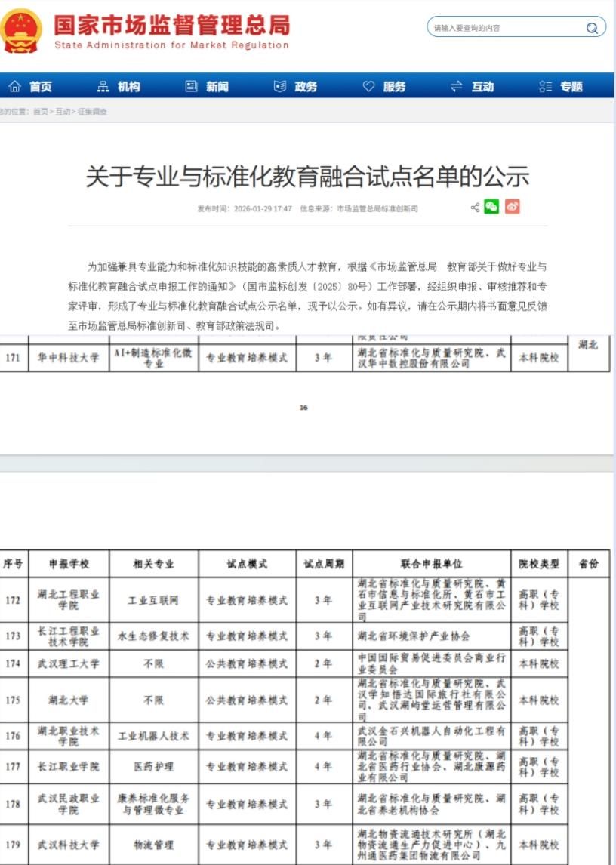Follow the 首页 breadcrumb link

(x=40, y=112)
